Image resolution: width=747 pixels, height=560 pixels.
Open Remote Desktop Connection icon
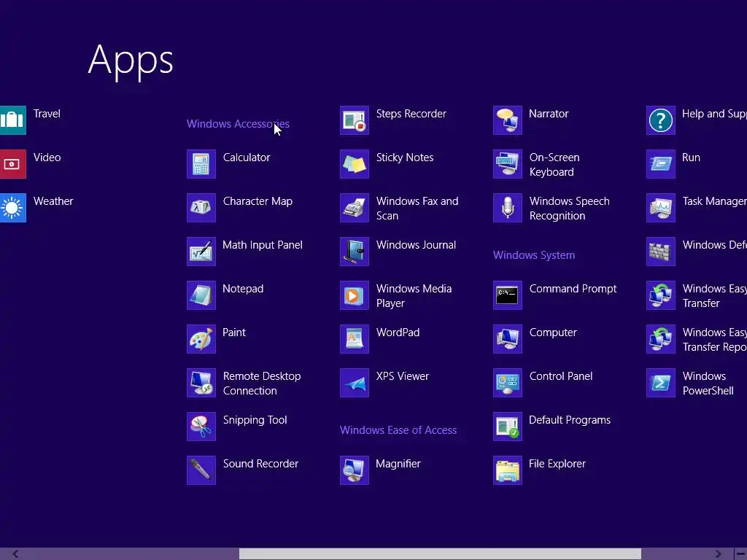201,383
